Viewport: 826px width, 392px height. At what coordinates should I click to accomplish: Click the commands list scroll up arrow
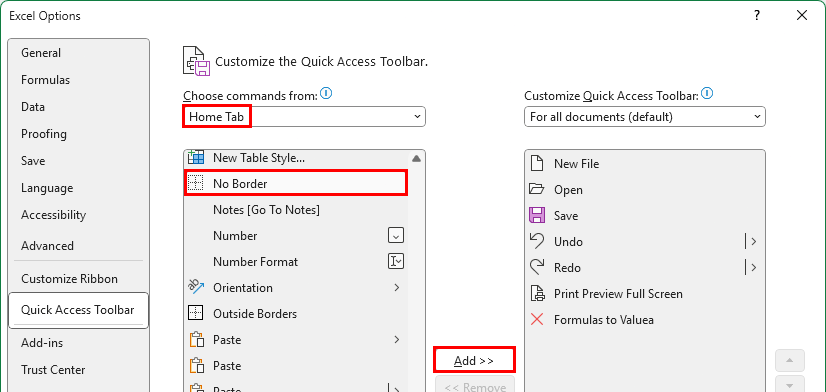click(417, 158)
